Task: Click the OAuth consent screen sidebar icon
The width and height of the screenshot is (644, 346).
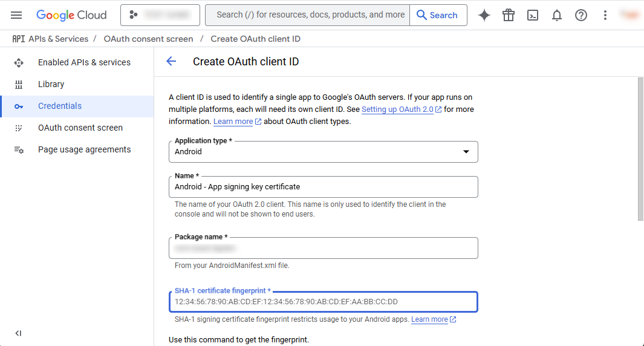Action: (x=19, y=128)
